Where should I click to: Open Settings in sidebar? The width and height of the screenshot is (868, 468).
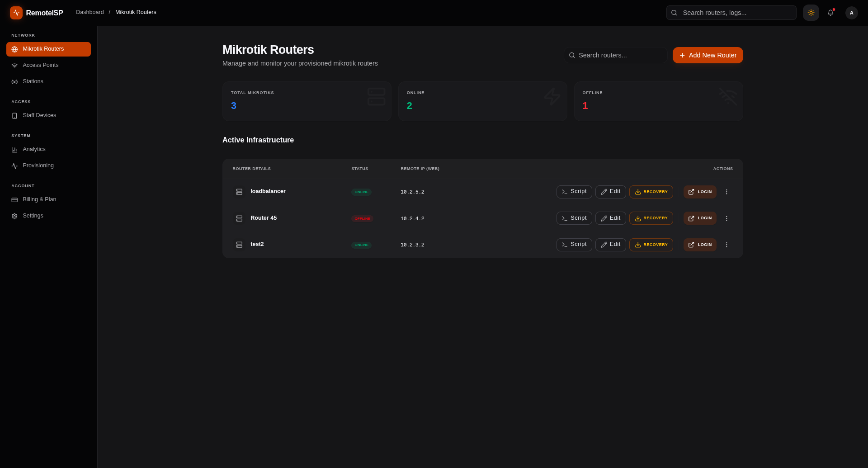[x=48, y=216]
